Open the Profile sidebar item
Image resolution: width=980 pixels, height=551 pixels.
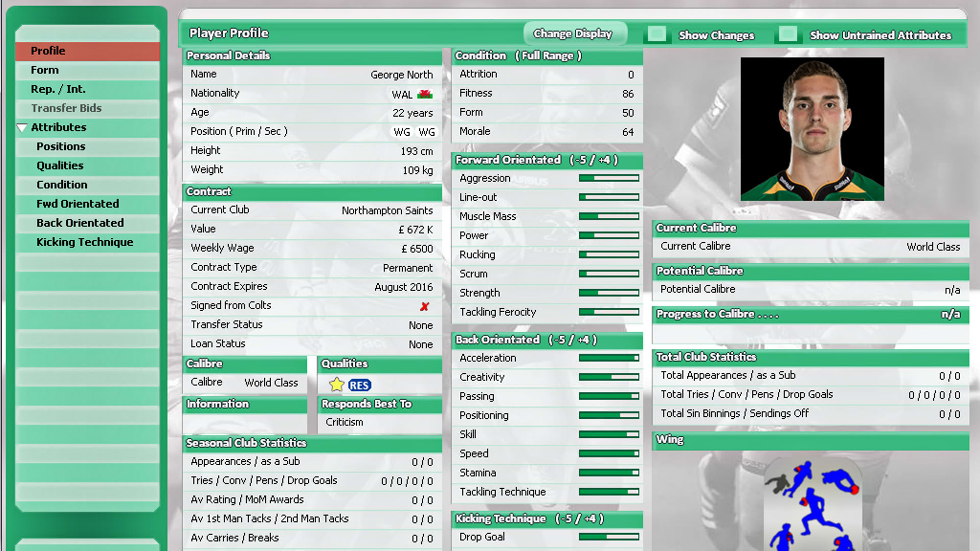pos(87,51)
